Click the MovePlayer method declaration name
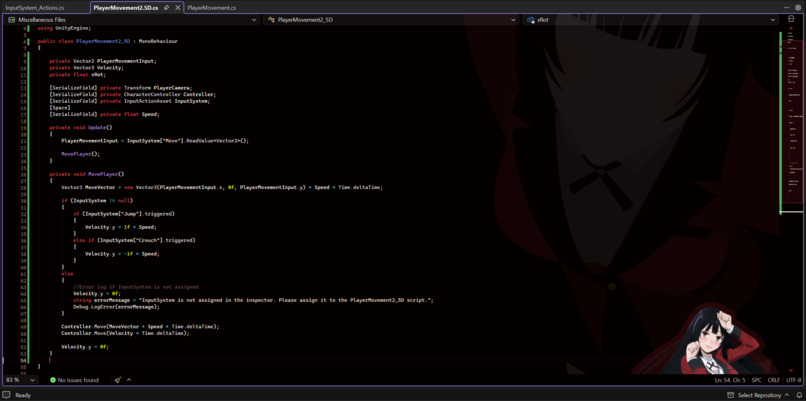The height and width of the screenshot is (401, 806). pos(103,174)
